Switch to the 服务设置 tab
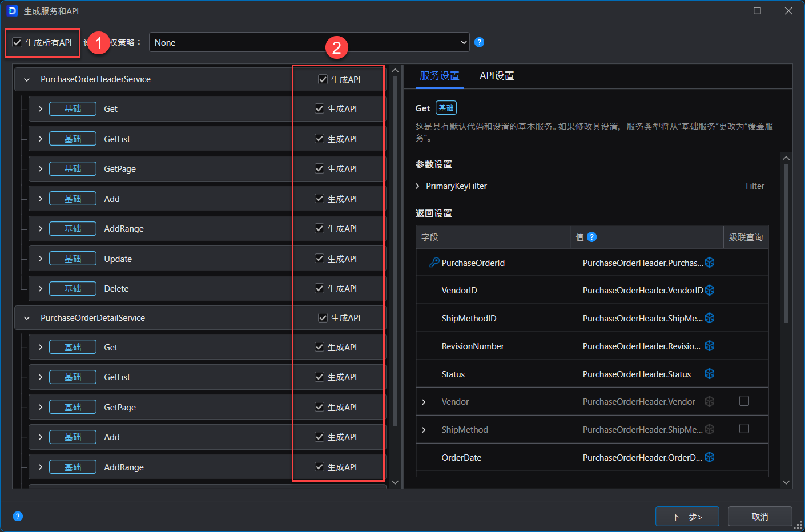 440,76
